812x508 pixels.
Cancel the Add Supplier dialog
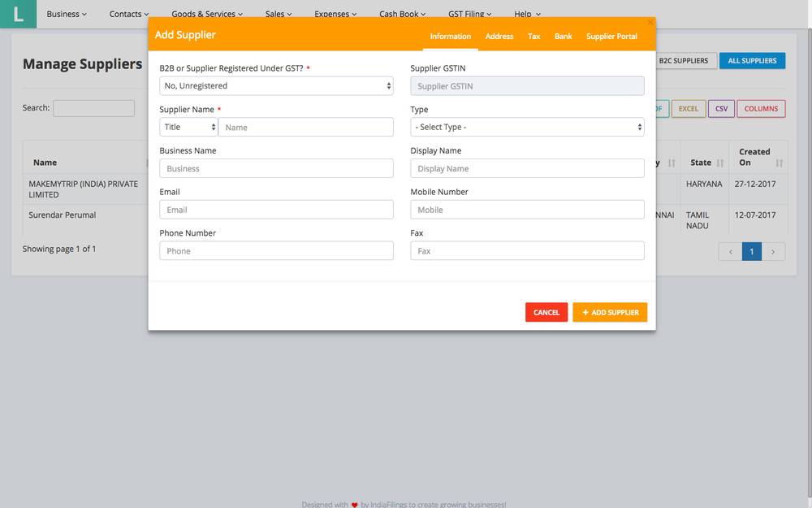point(546,311)
